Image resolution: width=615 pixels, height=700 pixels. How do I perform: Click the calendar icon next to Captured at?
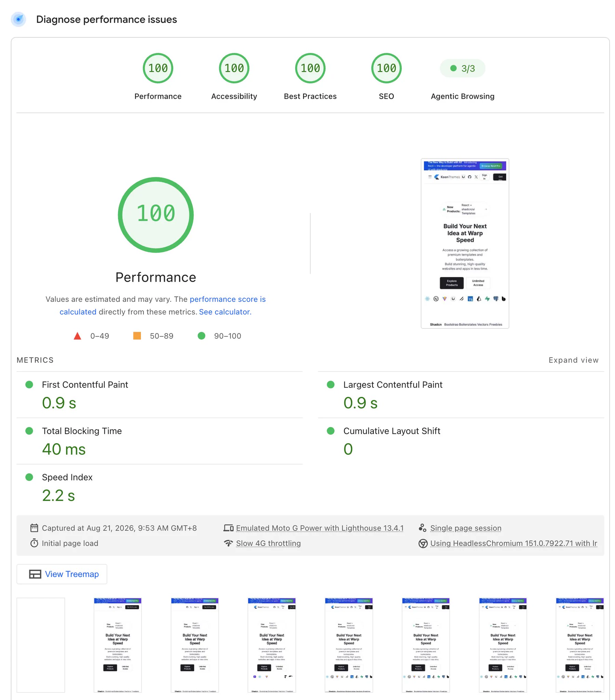pyautogui.click(x=34, y=528)
